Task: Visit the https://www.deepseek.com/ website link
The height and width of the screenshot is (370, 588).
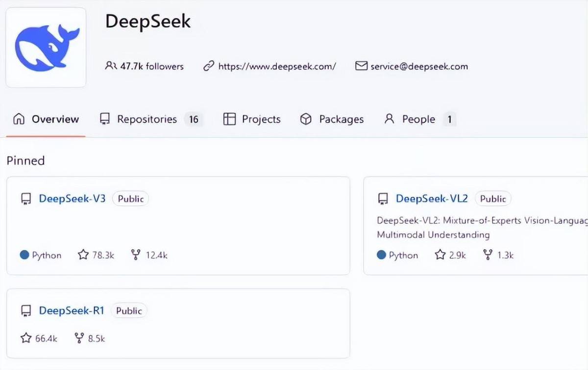Action: click(x=277, y=67)
